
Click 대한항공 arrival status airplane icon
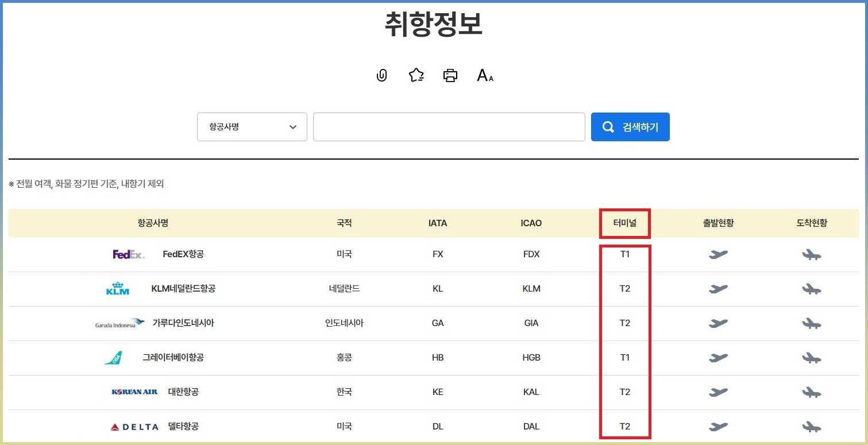[811, 392]
